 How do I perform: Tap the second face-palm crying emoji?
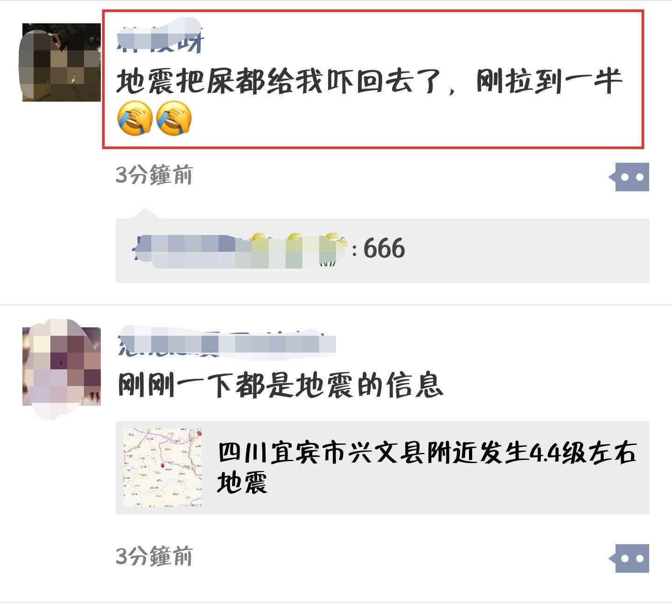174,118
